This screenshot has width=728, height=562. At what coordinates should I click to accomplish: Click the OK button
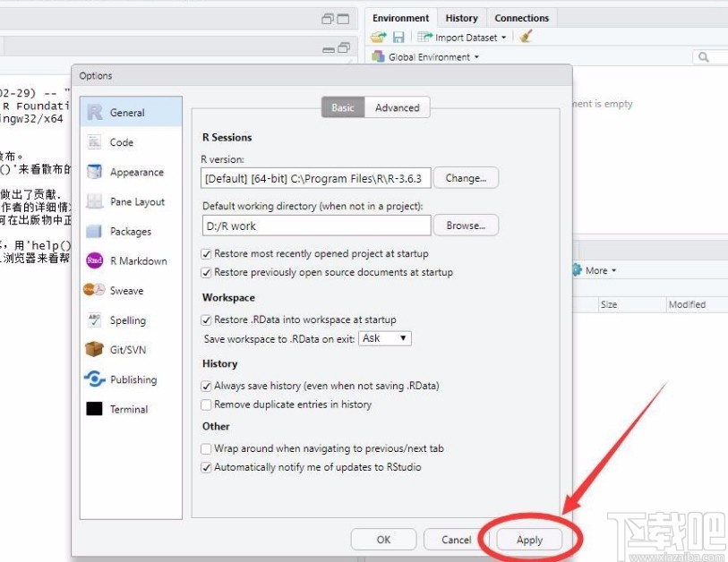click(x=383, y=540)
